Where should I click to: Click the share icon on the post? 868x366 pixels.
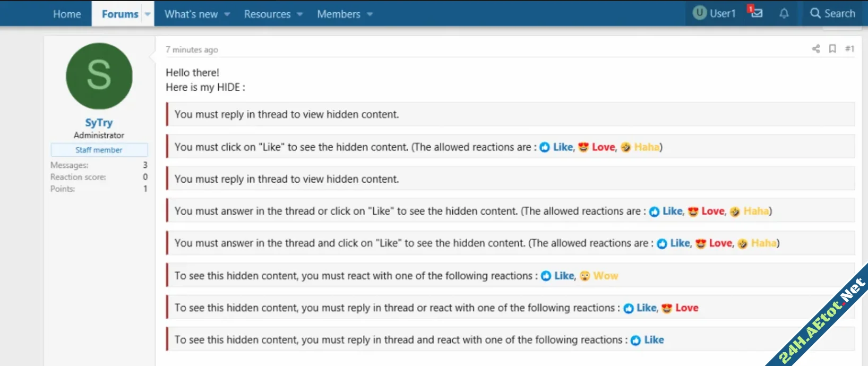tap(816, 49)
